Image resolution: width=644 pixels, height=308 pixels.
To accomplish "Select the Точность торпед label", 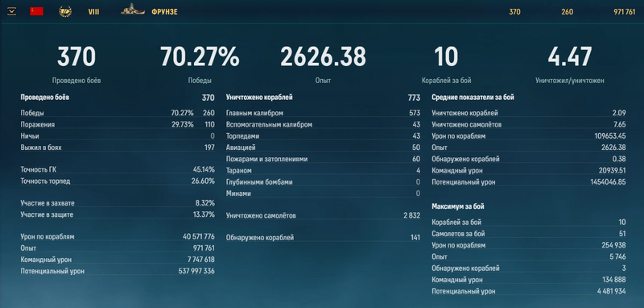I will 45,181.
